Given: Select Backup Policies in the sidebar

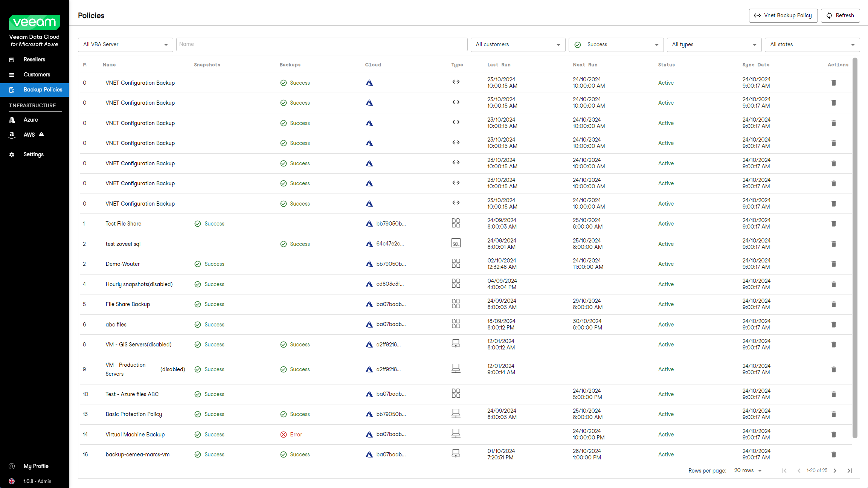Looking at the screenshot, I should (34, 90).
